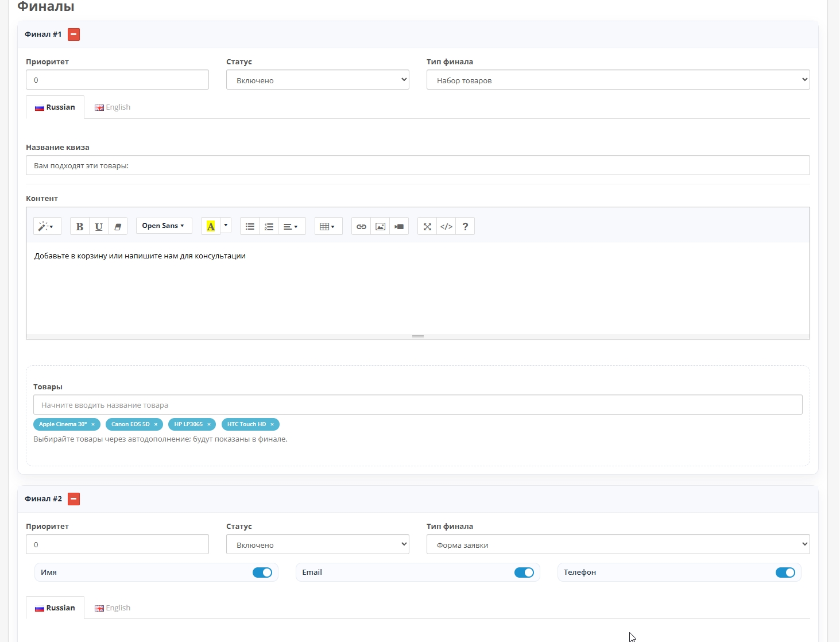The image size is (840, 642).
Task: Switch to the English tab in Финал #1
Action: [113, 107]
